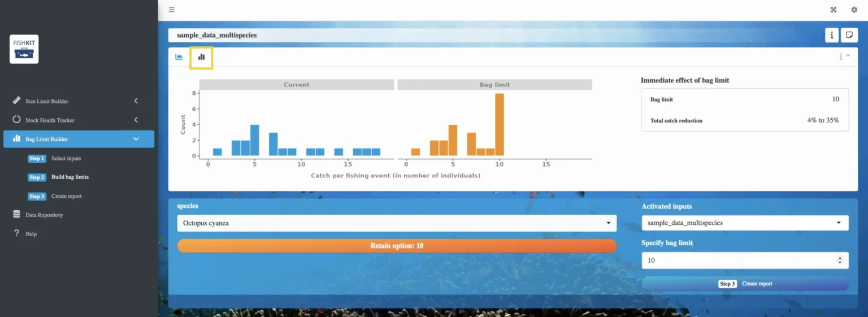Go to Step 1 Select inputs

click(66, 158)
